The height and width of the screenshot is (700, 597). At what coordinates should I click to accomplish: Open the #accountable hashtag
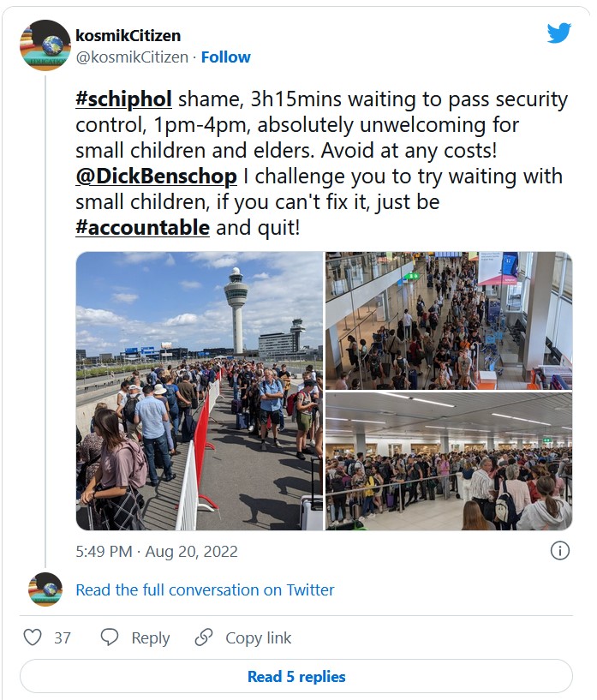click(x=142, y=227)
